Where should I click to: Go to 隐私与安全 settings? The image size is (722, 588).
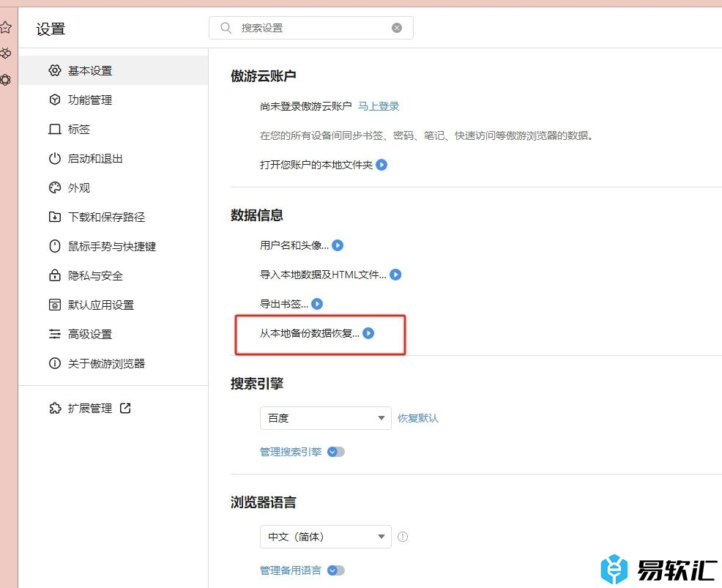[113, 275]
